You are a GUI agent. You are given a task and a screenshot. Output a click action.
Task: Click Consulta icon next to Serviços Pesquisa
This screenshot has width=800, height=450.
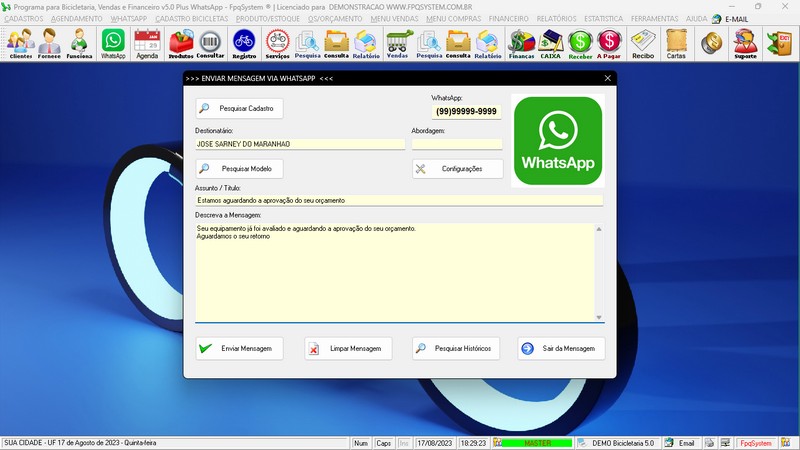[336, 44]
